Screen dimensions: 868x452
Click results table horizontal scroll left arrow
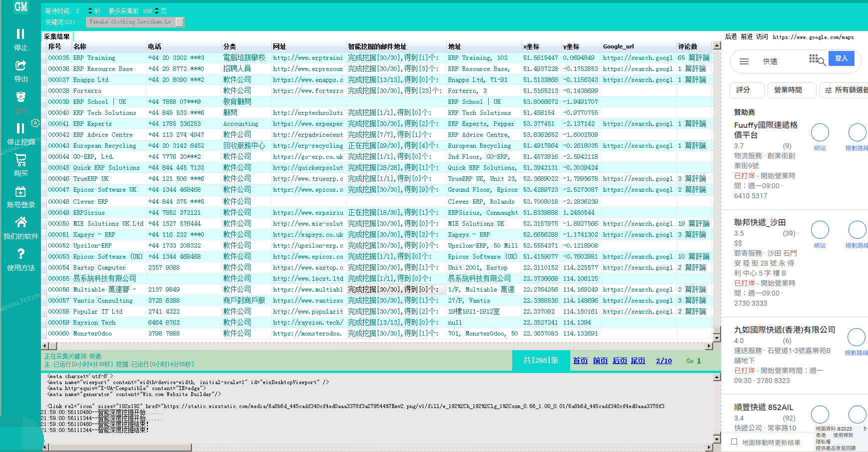[45, 346]
